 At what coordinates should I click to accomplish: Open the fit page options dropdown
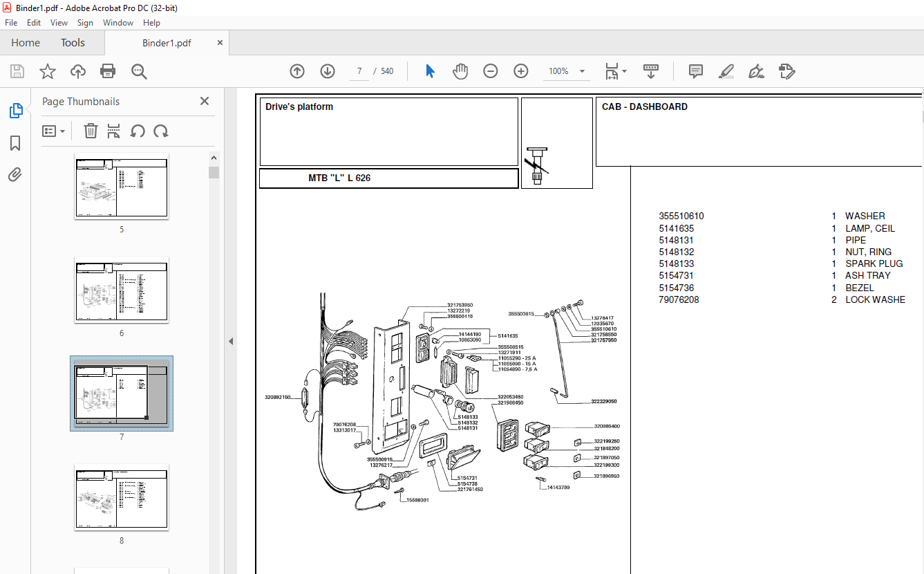tap(615, 71)
